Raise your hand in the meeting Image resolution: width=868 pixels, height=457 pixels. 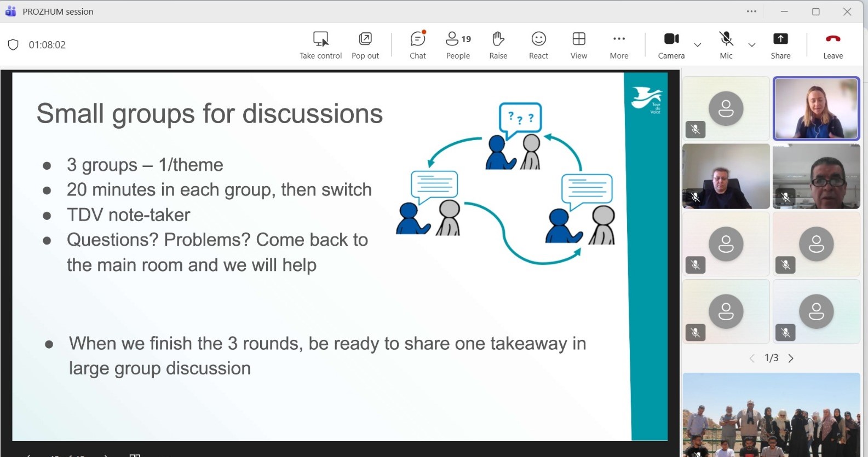(498, 45)
